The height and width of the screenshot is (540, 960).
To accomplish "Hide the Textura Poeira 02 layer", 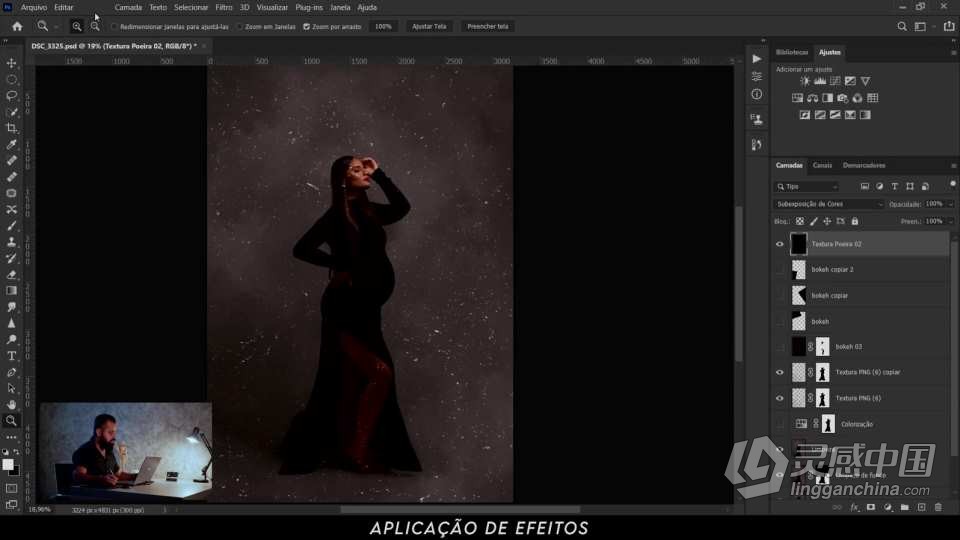I will click(x=779, y=244).
